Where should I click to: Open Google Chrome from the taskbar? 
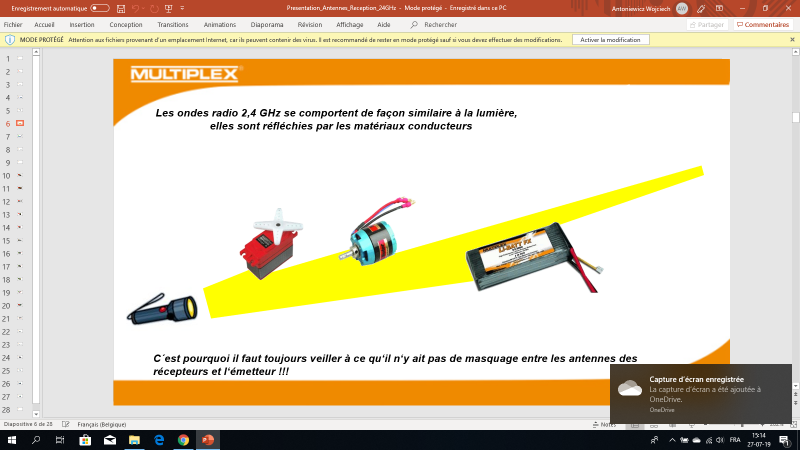183,440
